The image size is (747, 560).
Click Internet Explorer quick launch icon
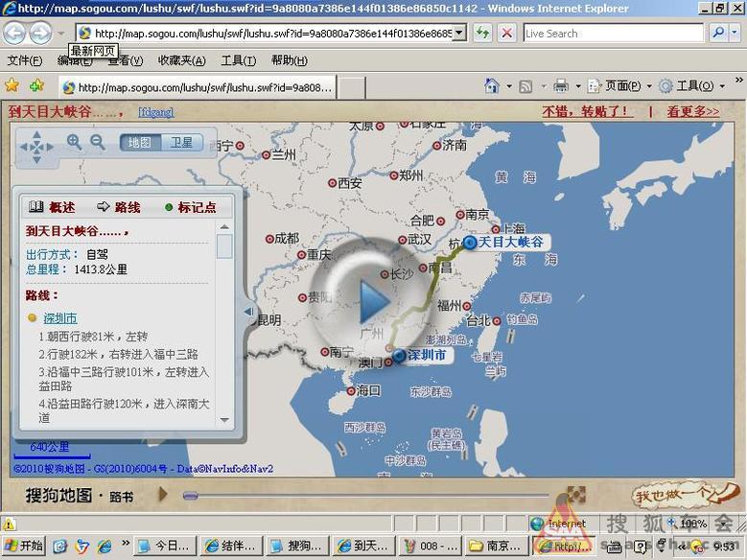pyautogui.click(x=105, y=546)
